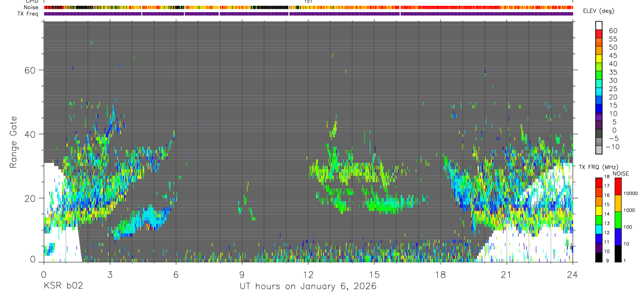The width and height of the screenshot is (644, 297).
Task: Pick the purple TX FRQ segment between 10 and 11
Action: tap(598, 248)
